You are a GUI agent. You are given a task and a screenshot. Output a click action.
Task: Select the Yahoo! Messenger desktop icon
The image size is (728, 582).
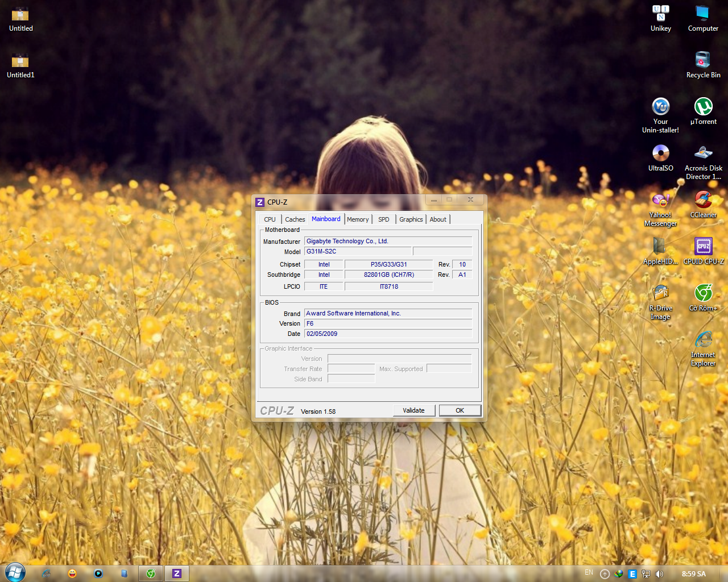660,209
